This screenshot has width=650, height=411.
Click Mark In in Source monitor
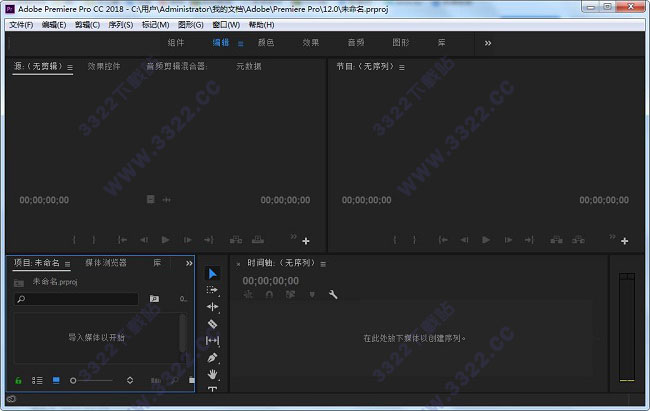coord(74,240)
